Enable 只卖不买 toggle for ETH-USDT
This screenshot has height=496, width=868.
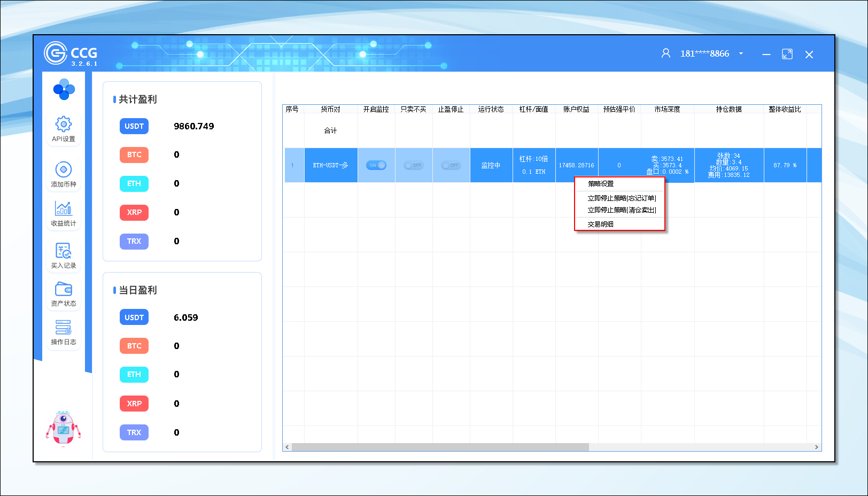point(413,165)
